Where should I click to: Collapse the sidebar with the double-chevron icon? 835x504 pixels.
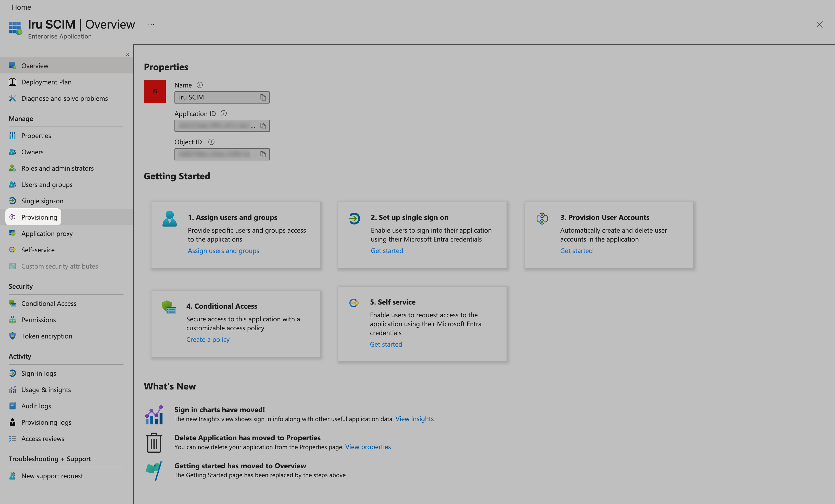click(128, 55)
